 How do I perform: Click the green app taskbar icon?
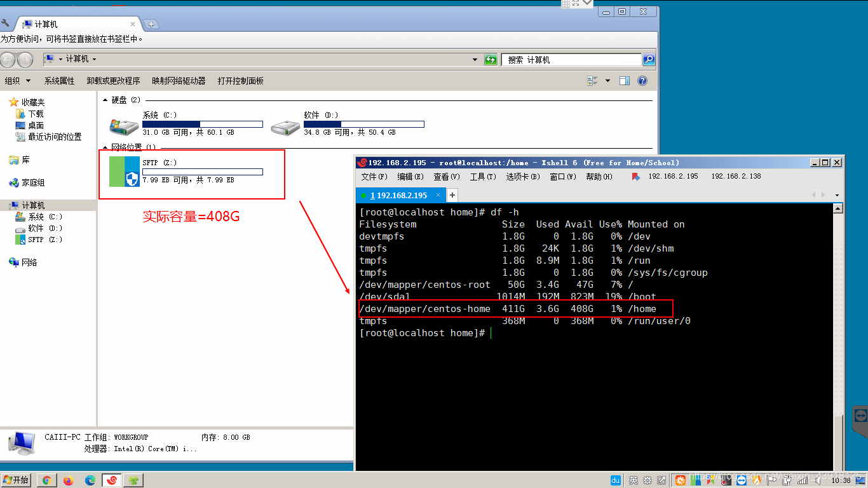click(133, 480)
